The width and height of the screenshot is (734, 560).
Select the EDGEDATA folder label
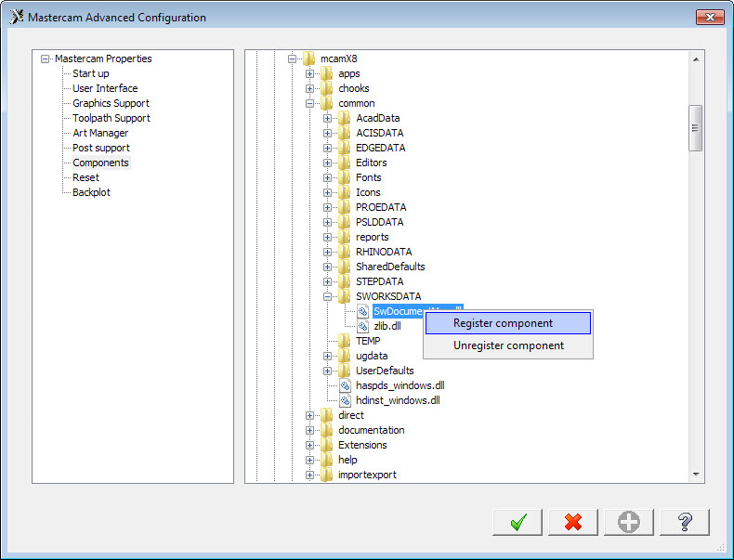click(381, 148)
